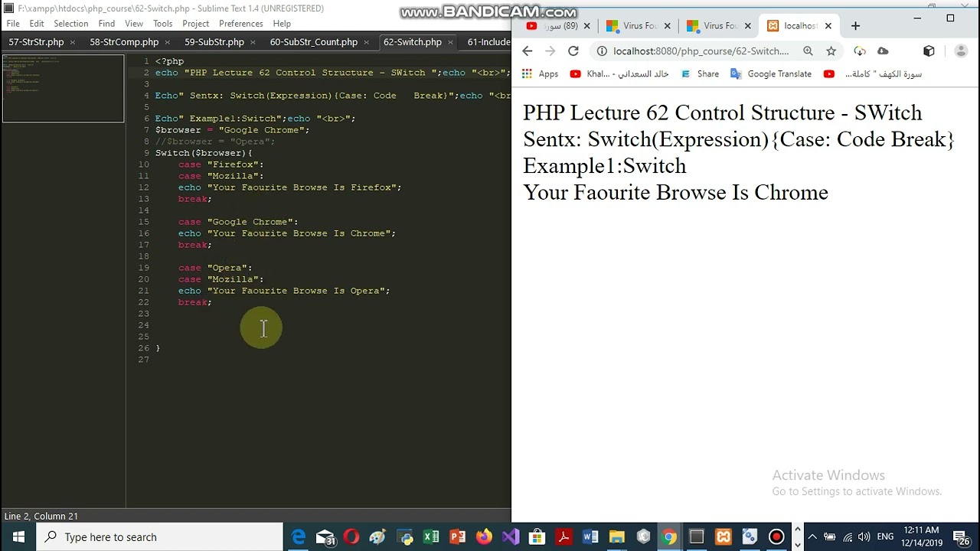Open the Khal... YouTube bookmark
The image size is (980, 551).
coord(619,74)
